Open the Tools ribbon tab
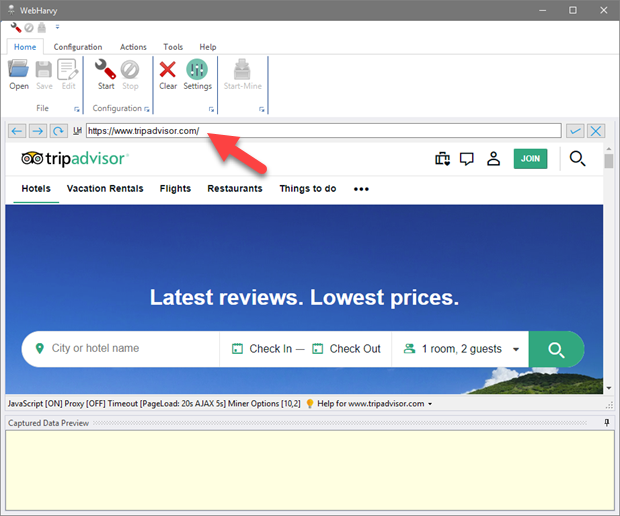The width and height of the screenshot is (620, 516). tap(173, 47)
